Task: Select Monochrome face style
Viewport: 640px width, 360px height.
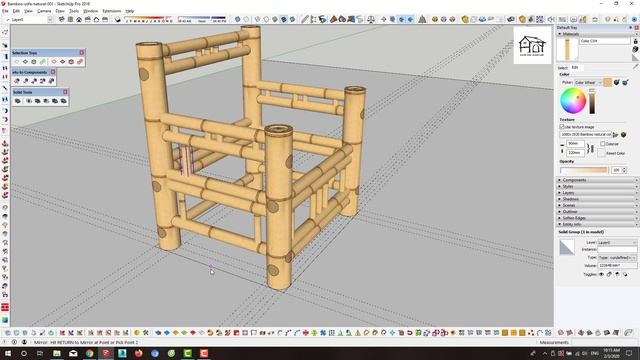Action: (x=292, y=19)
